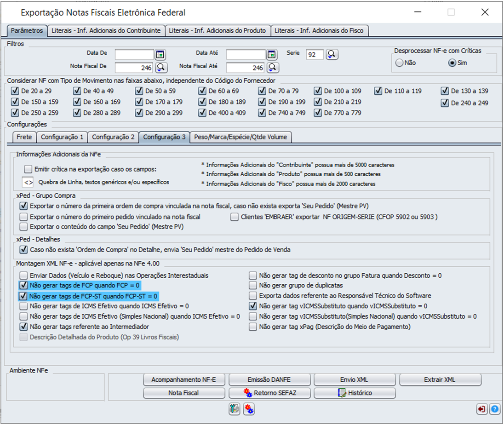Image resolution: width=504 pixels, height=425 pixels.
Task: Toggle the De 290 a 299 checkbox
Action: point(139,113)
